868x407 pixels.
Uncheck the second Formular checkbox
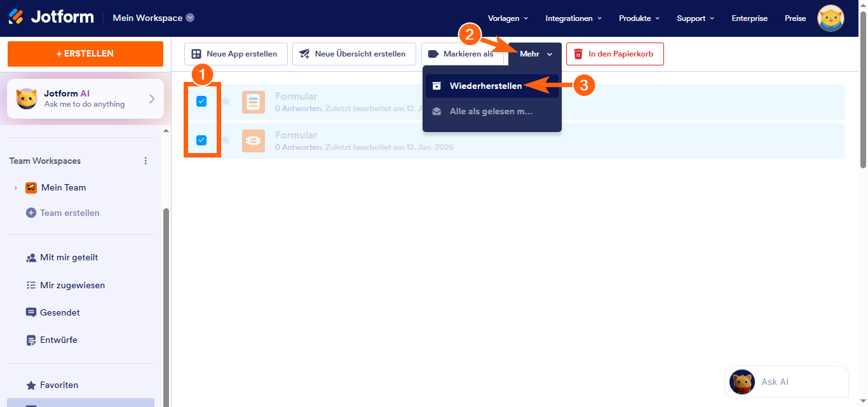[201, 140]
